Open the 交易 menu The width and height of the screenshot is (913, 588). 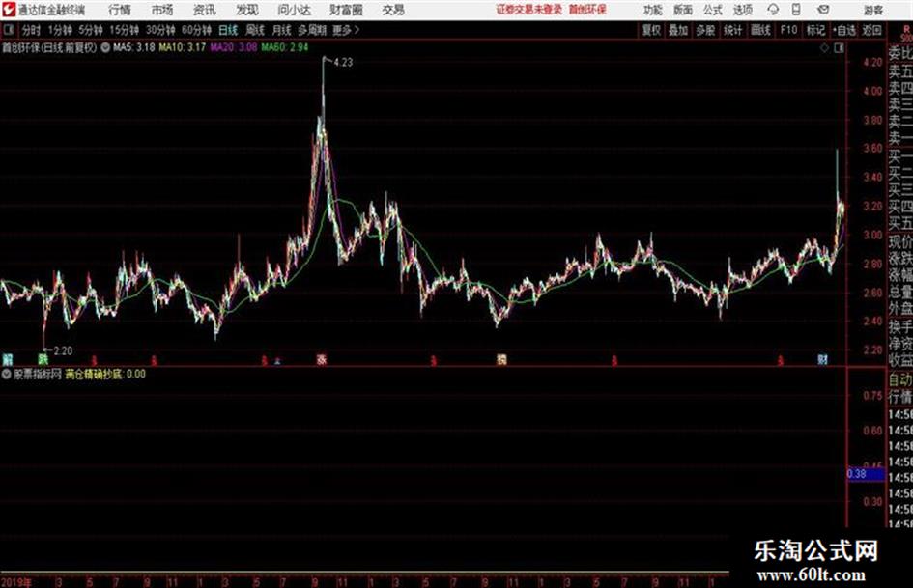pyautogui.click(x=393, y=10)
